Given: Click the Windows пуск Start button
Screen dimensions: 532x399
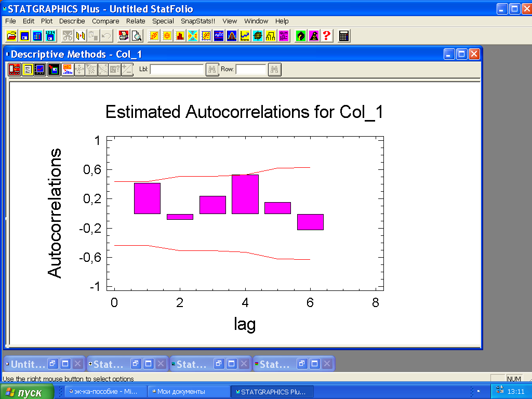Looking at the screenshot, I should pyautogui.click(x=27, y=392).
